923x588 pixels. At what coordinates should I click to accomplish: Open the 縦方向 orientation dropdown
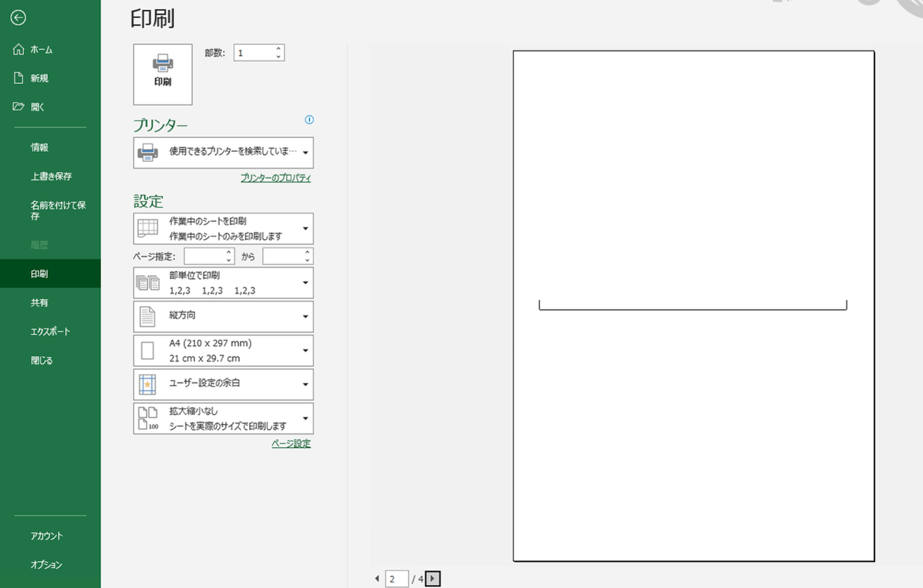click(x=224, y=316)
